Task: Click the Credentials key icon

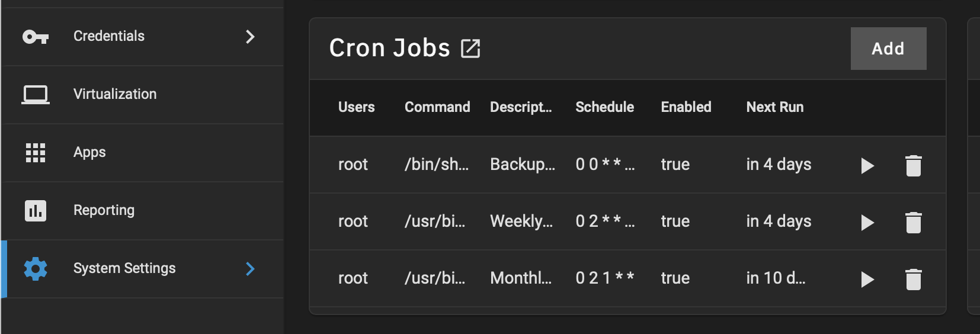Action: (x=36, y=37)
